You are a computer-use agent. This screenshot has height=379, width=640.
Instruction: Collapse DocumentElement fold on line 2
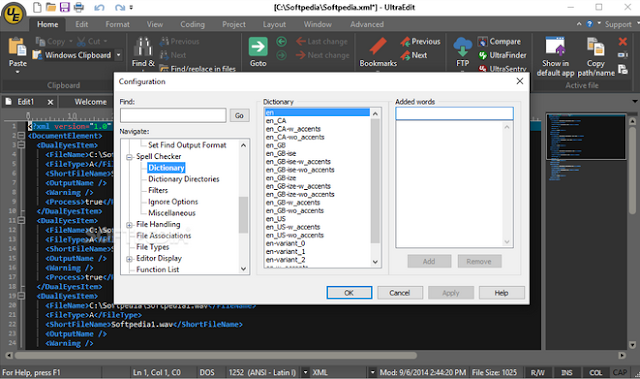tap(21, 136)
